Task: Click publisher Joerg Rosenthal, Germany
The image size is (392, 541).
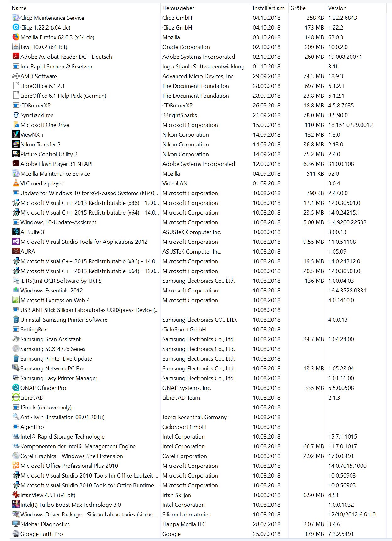Action: 194,417
